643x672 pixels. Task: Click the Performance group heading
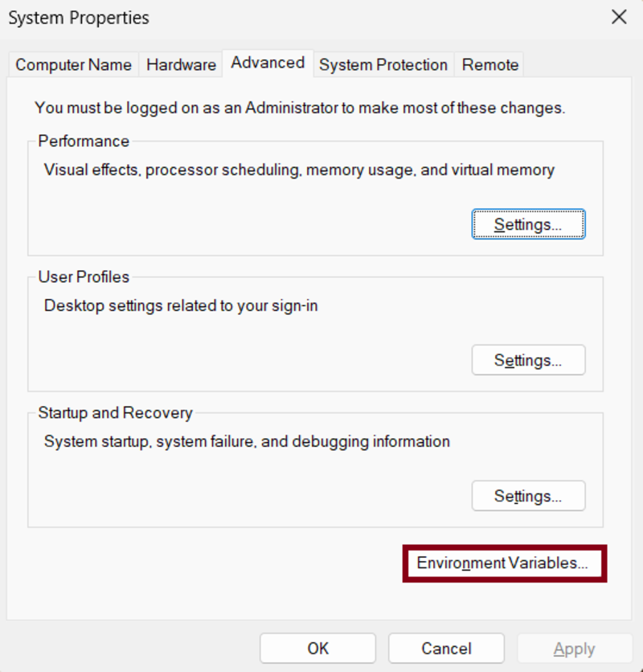[x=84, y=141]
